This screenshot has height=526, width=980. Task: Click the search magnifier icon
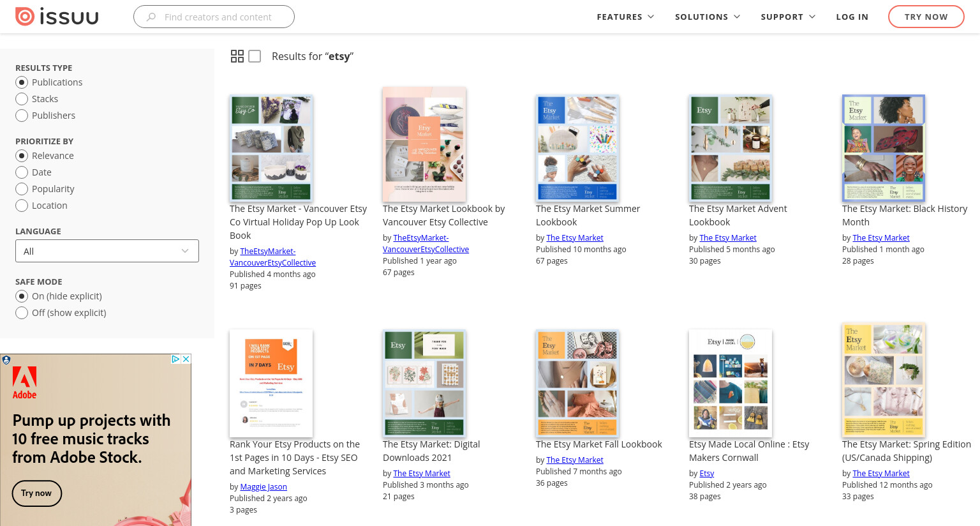151,17
